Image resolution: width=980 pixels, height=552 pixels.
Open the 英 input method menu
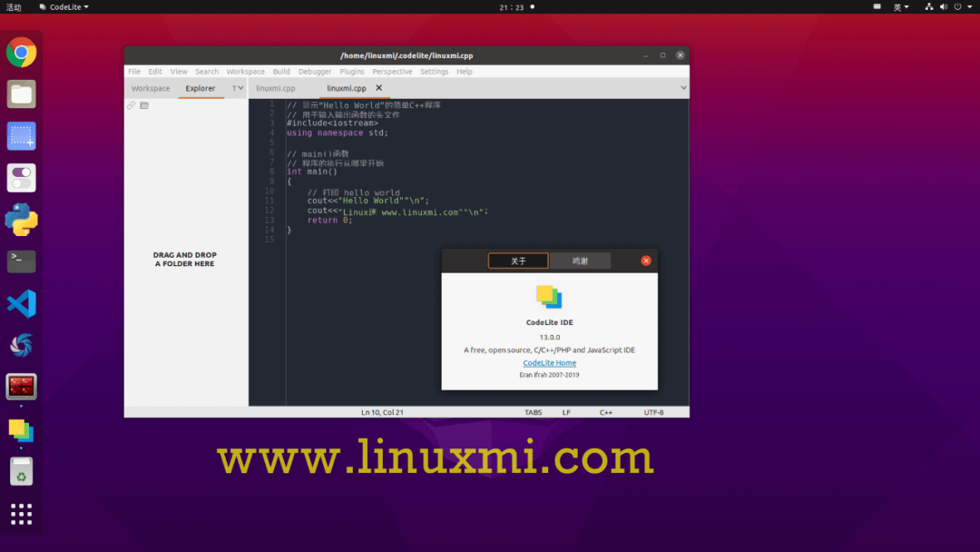899,6
